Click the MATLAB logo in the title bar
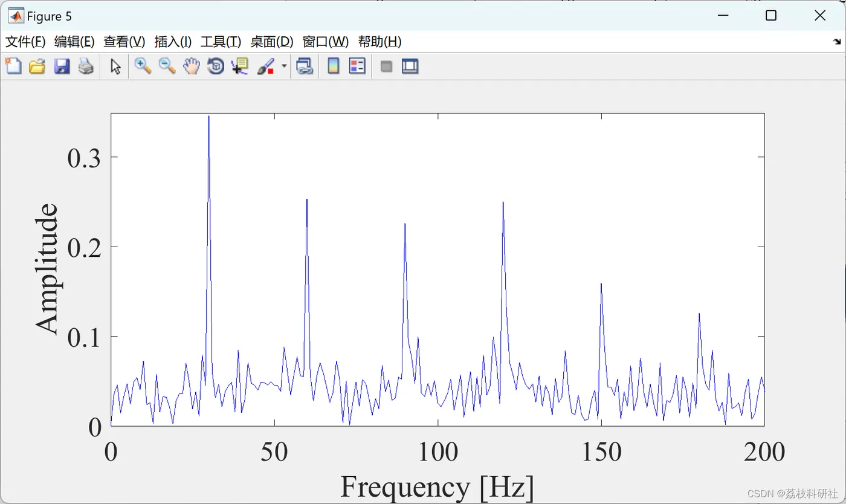846x504 pixels. pos(15,16)
